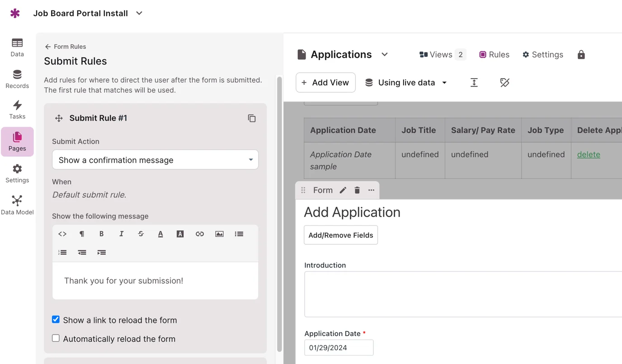Image resolution: width=622 pixels, height=364 pixels.
Task: Uncheck Show a link to reload the form
Action: 56,320
